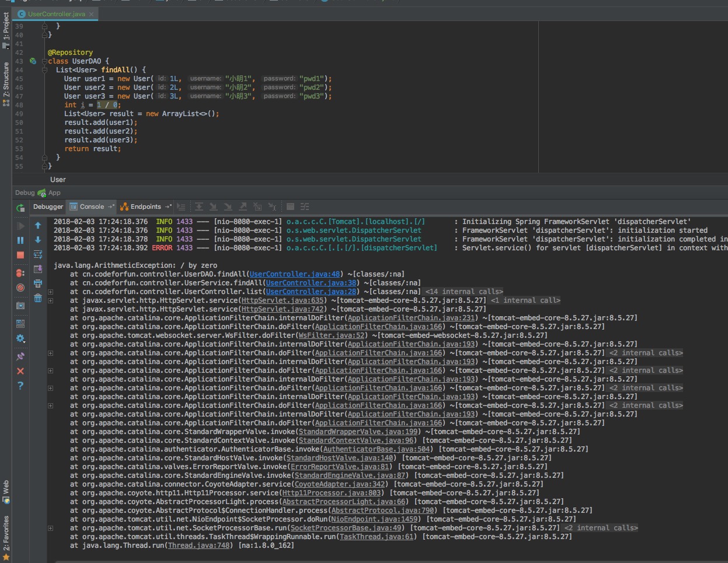Image resolution: width=728 pixels, height=563 pixels.
Task: Click the Run to Cursor icon
Action: tap(271, 207)
